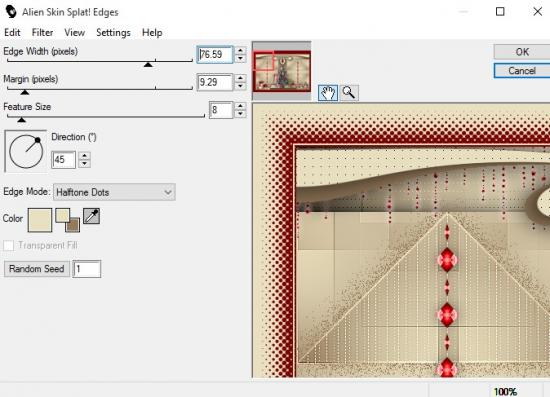Viewport: 550px width, 397px height.
Task: Click the OK button
Action: (522, 52)
